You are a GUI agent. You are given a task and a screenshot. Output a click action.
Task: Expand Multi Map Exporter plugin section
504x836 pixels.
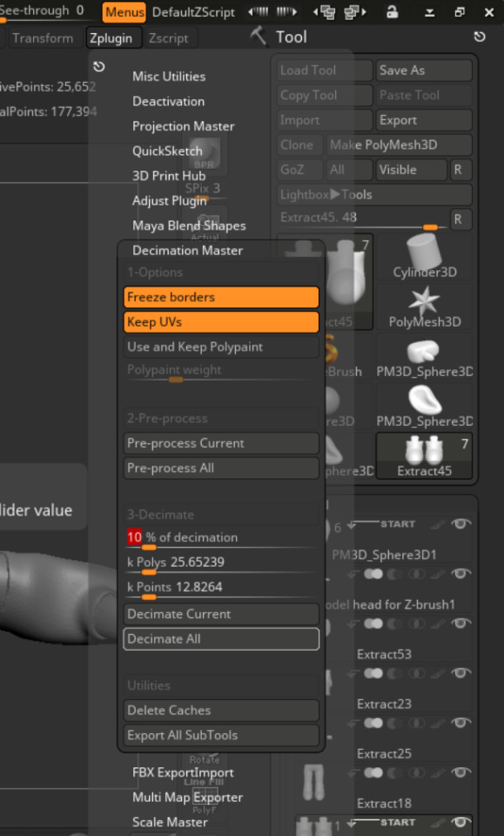[187, 797]
